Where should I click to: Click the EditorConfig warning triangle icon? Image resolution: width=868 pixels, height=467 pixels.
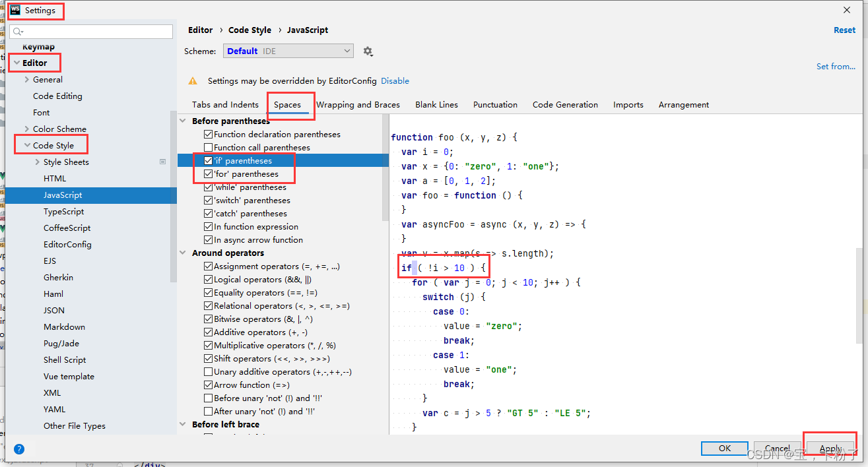coord(193,81)
